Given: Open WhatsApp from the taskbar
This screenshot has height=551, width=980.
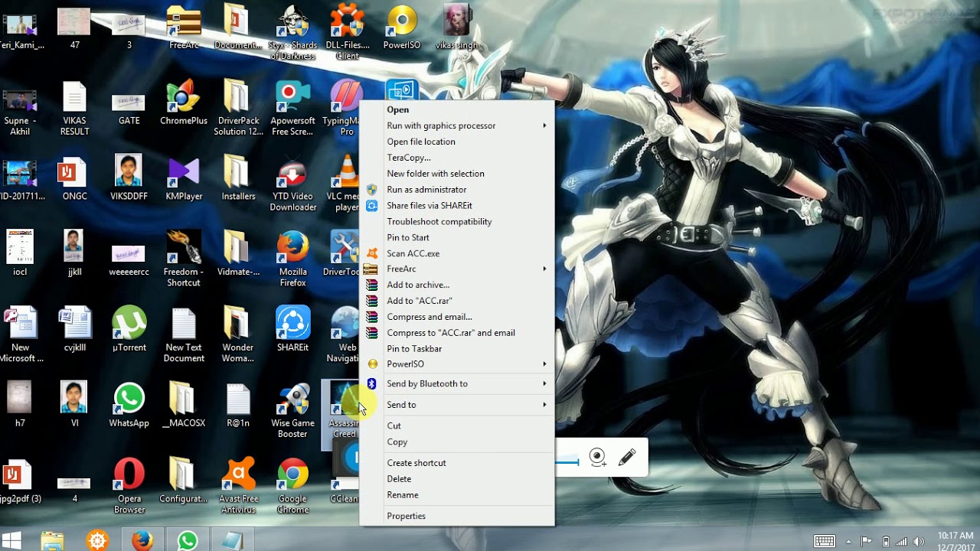Looking at the screenshot, I should 187,540.
